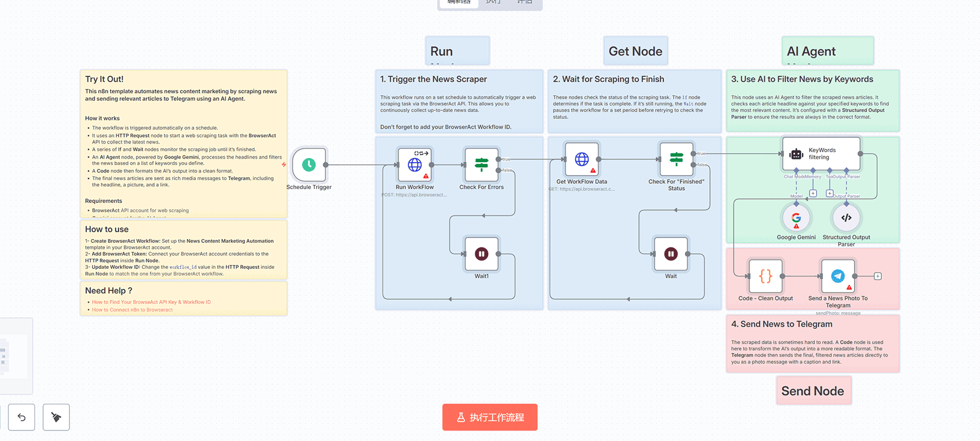Select the Get WorkFlow Data globe node

click(x=582, y=159)
